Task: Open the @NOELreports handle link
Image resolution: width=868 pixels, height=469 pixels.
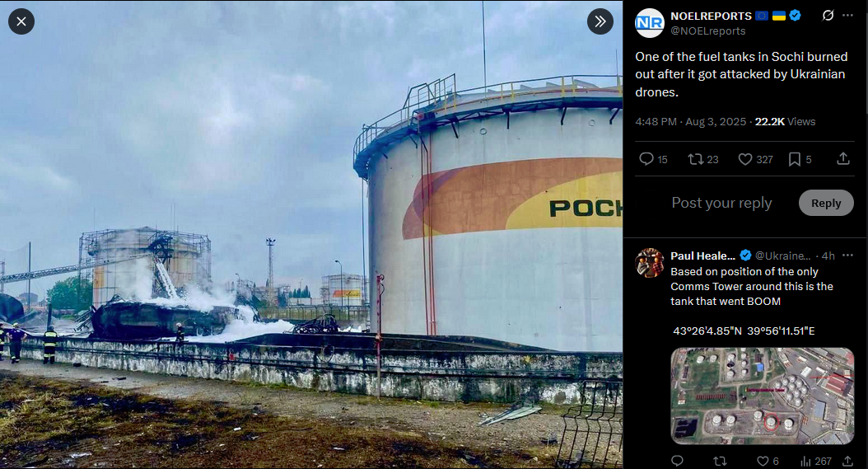Action: (708, 31)
